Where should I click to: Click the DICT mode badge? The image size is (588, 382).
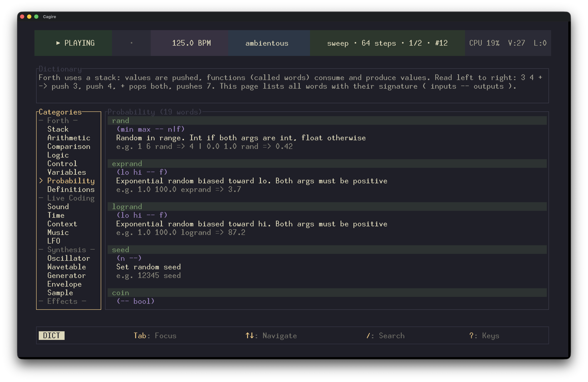coord(51,336)
